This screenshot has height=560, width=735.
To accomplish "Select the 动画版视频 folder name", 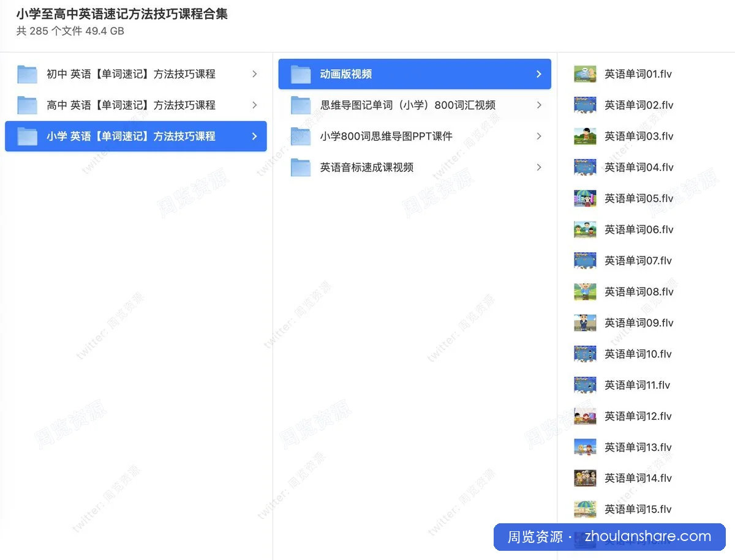I will coord(346,74).
